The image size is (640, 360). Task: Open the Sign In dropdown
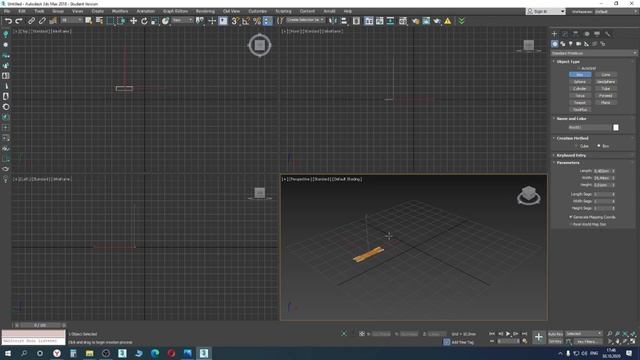coord(546,11)
